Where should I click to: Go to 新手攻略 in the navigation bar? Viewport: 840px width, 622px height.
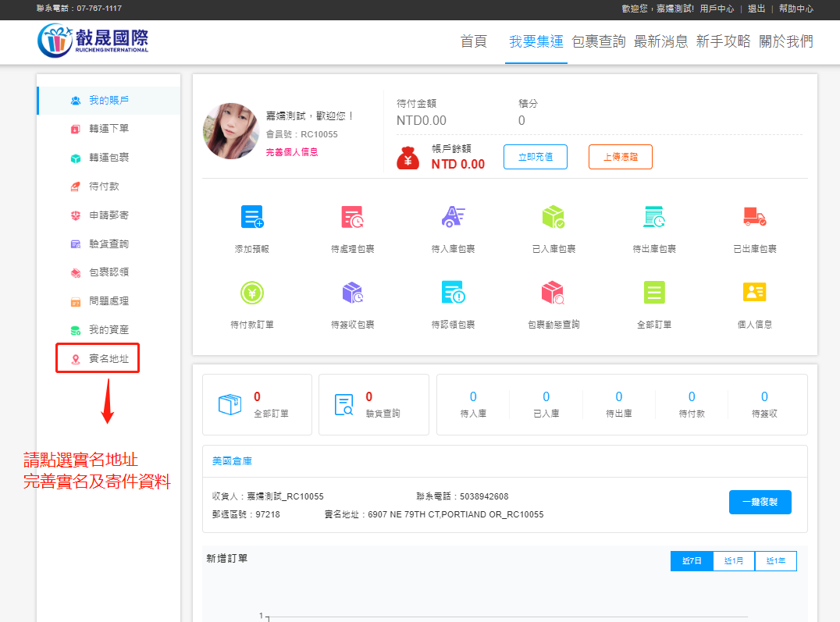[723, 42]
